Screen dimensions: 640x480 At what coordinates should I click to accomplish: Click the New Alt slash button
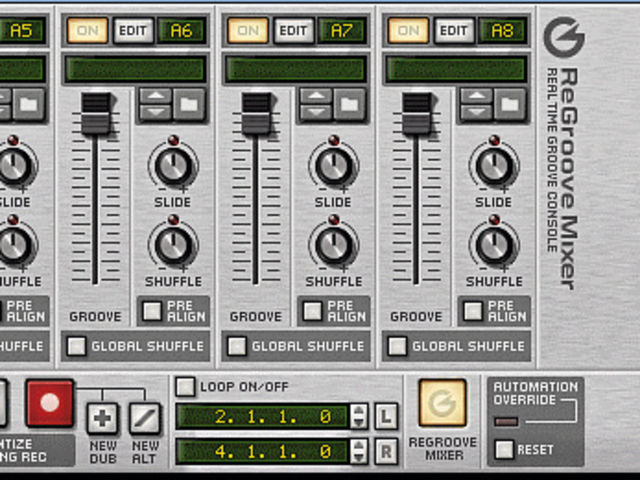pyautogui.click(x=144, y=418)
